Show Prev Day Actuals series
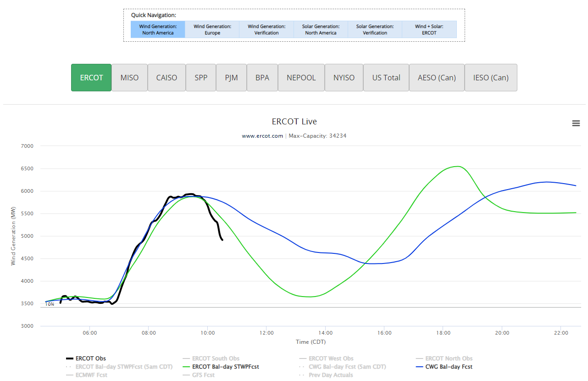This screenshot has height=381, width=588. point(330,375)
